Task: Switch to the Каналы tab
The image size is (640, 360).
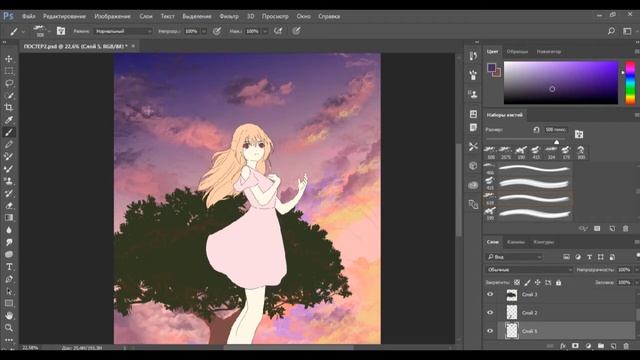Action: coord(516,242)
